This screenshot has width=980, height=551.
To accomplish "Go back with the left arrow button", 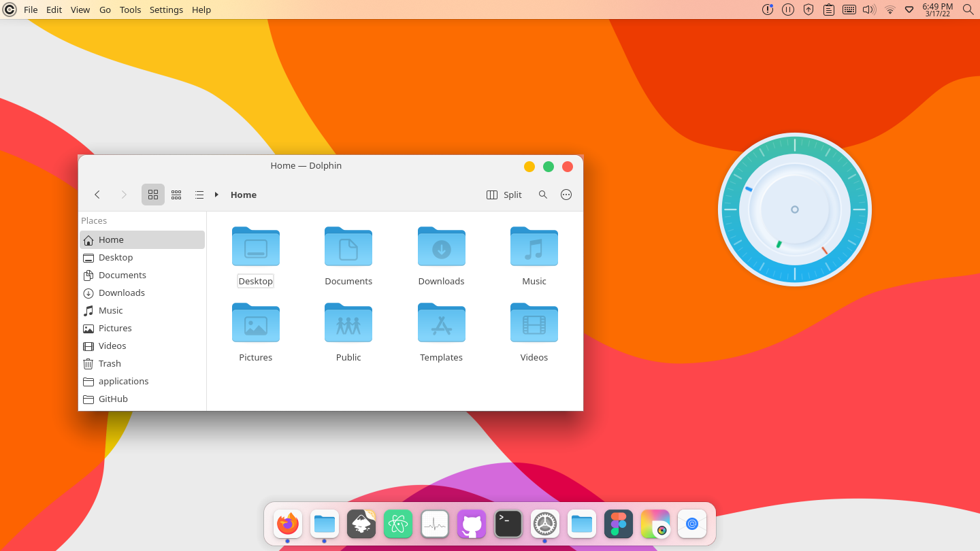I will 97,195.
